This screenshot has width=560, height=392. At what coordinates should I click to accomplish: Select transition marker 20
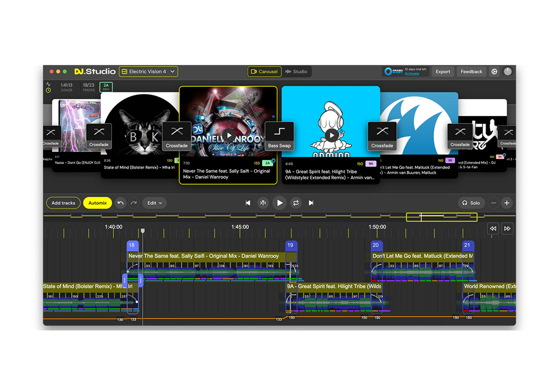[x=376, y=245]
